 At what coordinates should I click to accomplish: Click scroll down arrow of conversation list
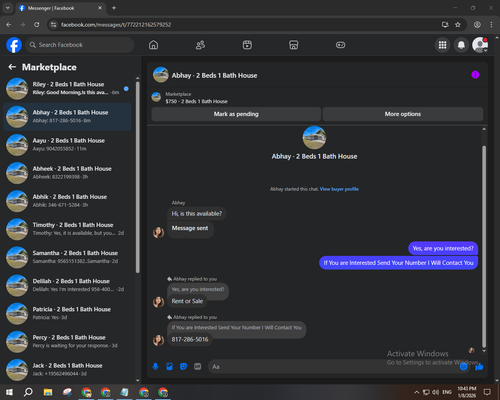coord(138,380)
